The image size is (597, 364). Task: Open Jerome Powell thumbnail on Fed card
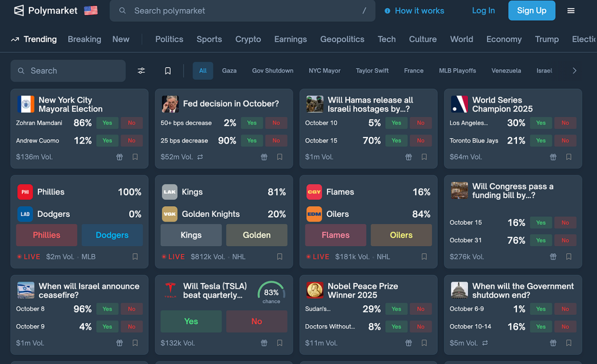click(x=170, y=104)
